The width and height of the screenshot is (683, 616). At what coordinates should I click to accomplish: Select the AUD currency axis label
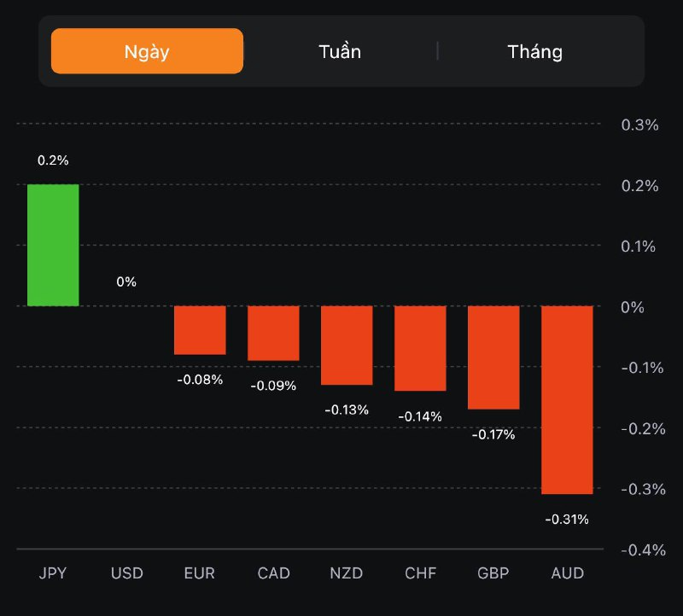(x=567, y=573)
